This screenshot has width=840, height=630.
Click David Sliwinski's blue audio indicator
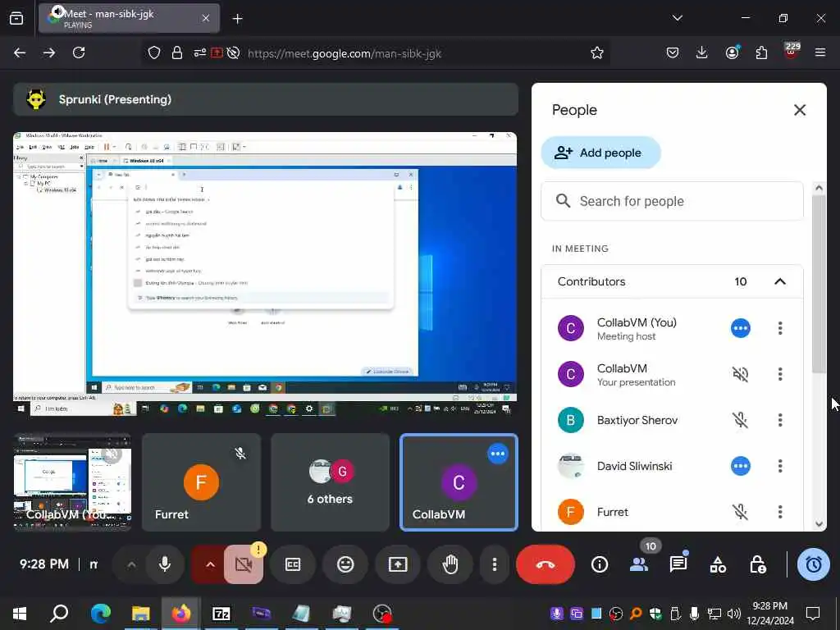coord(741,466)
